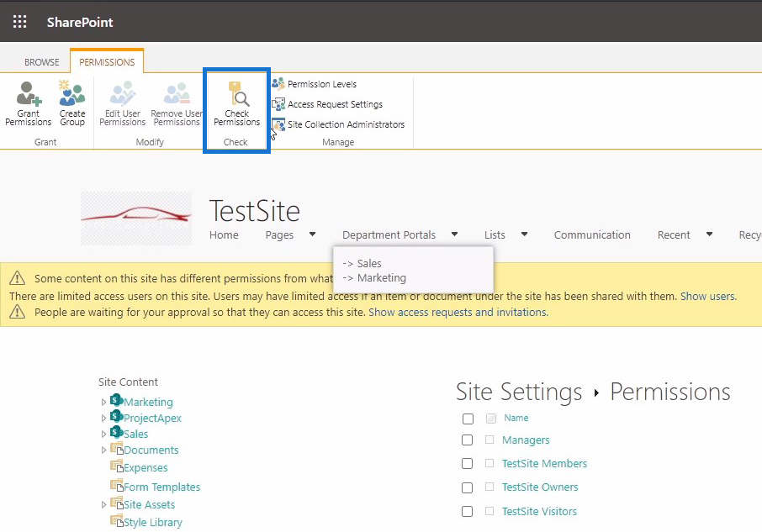This screenshot has width=762, height=532.
Task: Click the Create Group icon
Action: (72, 93)
